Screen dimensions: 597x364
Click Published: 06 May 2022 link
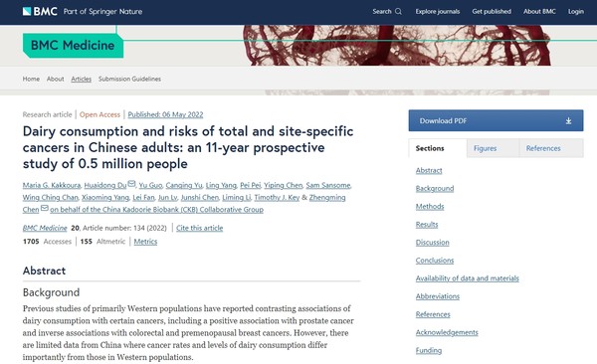point(165,114)
